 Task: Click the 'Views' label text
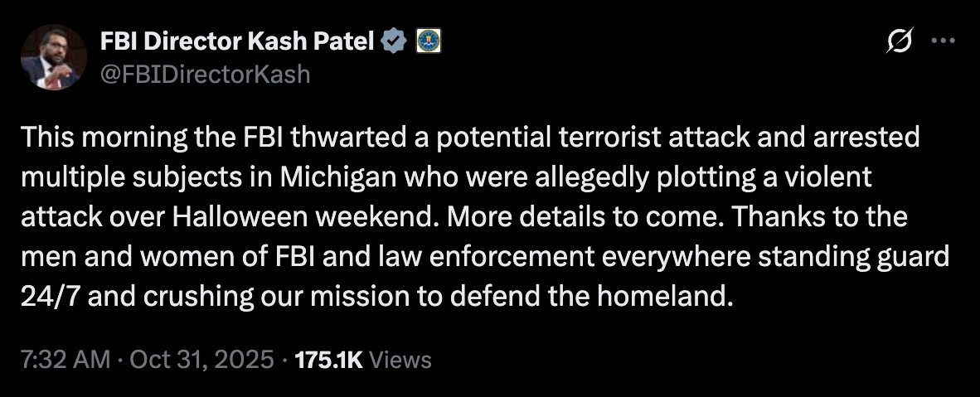coord(399,360)
